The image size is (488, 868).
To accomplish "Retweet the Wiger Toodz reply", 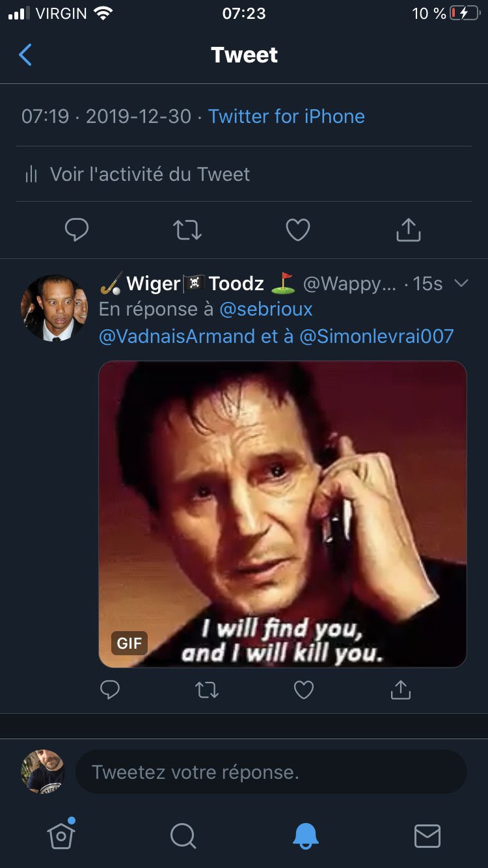I will tap(207, 690).
